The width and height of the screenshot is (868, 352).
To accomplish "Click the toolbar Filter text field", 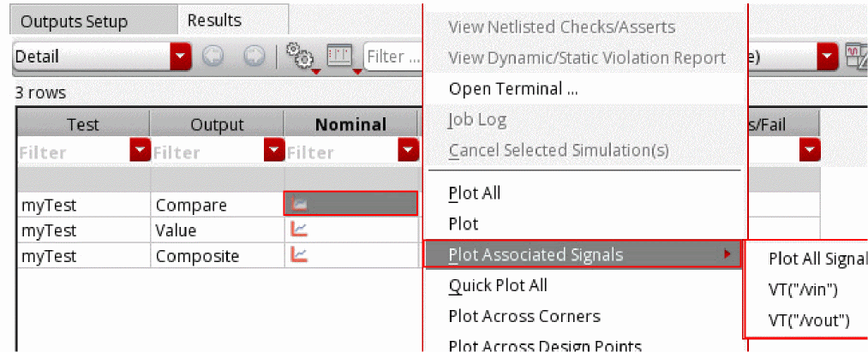I will tap(394, 57).
